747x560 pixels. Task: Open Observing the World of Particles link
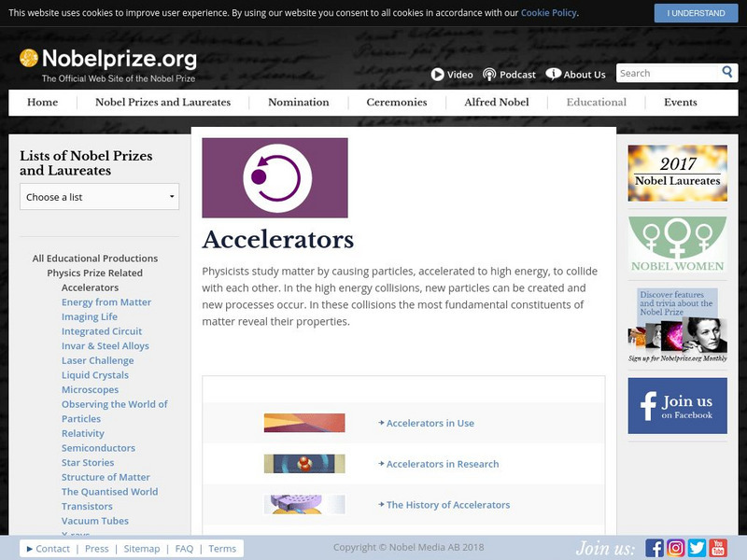click(x=114, y=412)
